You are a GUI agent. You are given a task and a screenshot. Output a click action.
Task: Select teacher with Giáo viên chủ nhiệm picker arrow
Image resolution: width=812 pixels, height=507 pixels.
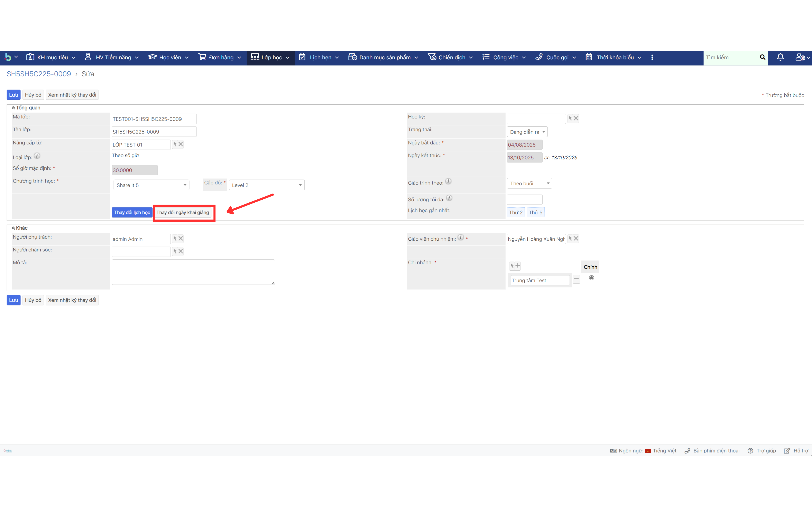pyautogui.click(x=570, y=239)
